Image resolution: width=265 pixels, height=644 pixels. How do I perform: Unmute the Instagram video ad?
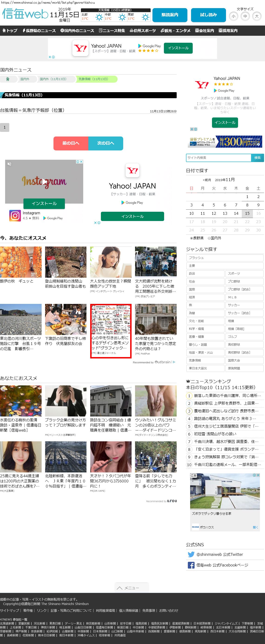point(9,164)
